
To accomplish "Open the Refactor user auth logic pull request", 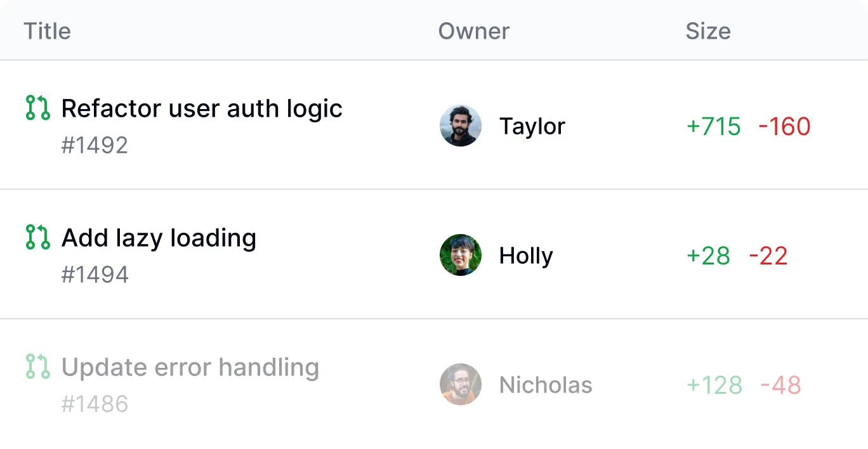I will click(202, 108).
